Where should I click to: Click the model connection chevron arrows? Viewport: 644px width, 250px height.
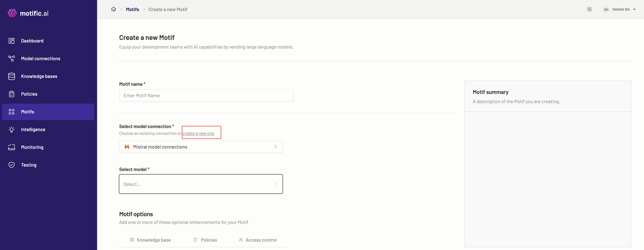(275, 147)
